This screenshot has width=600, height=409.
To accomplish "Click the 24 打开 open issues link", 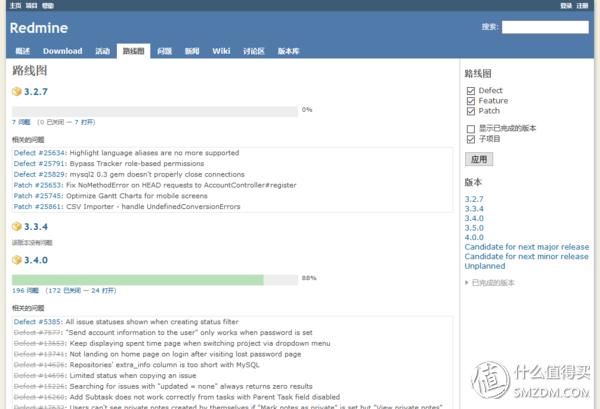I will point(103,290).
